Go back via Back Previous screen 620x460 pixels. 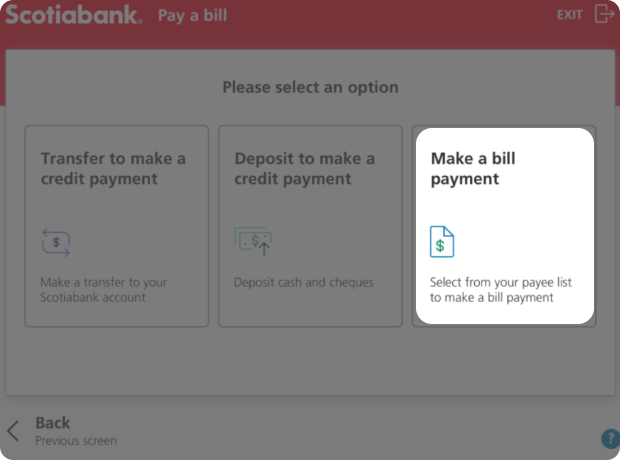coord(62,431)
